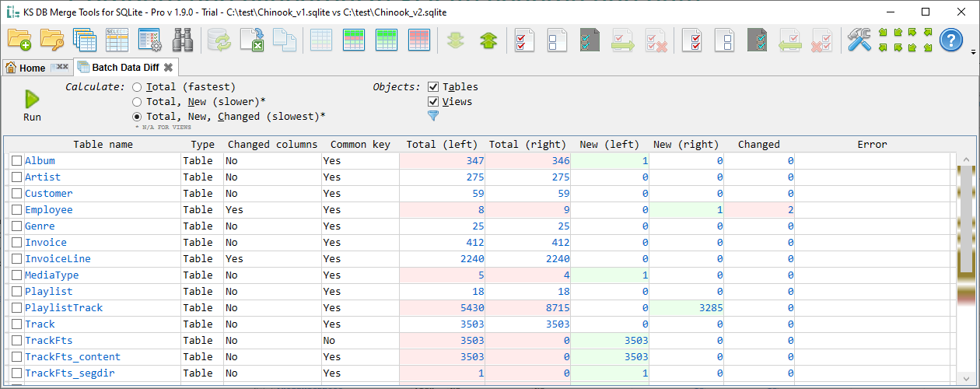The image size is (980, 389).
Task: Open help via blue question mark icon
Action: 950,40
